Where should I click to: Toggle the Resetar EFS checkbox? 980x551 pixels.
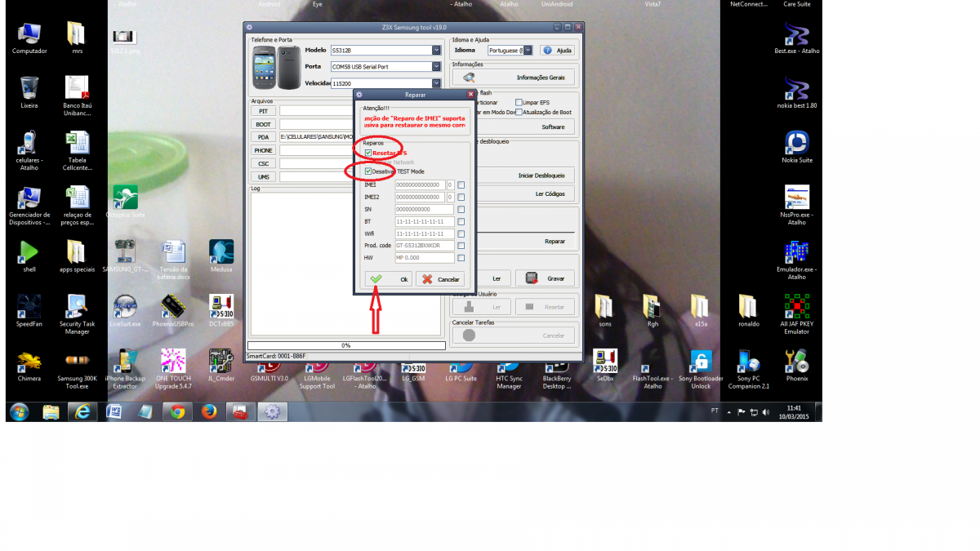point(369,153)
